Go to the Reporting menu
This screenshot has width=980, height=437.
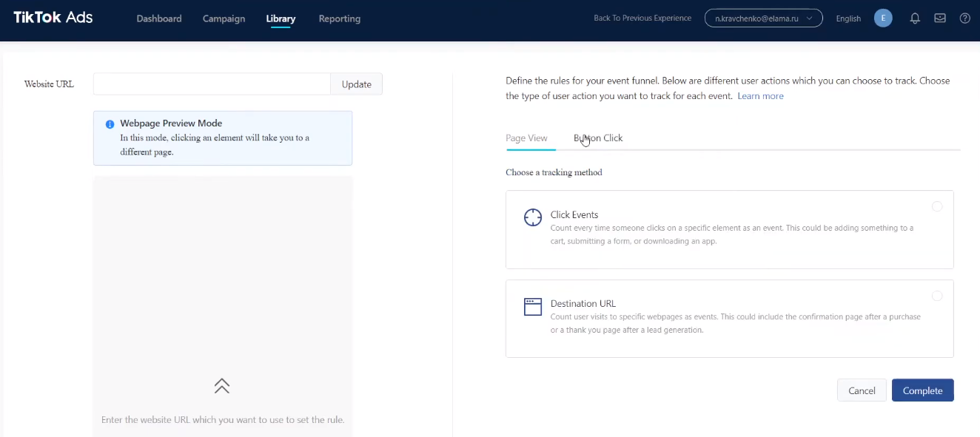pyautogui.click(x=340, y=18)
